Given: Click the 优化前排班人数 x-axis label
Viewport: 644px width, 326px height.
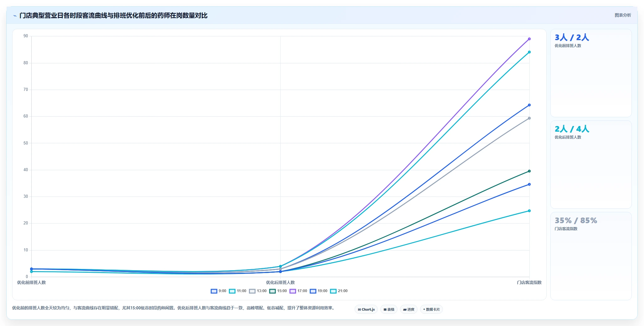Looking at the screenshot, I should 31,282.
